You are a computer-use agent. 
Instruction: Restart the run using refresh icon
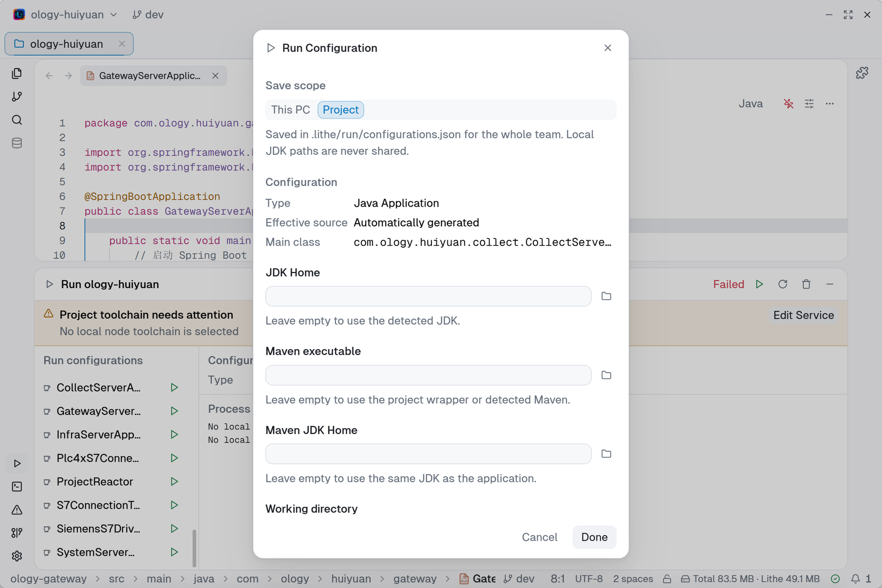coord(783,284)
